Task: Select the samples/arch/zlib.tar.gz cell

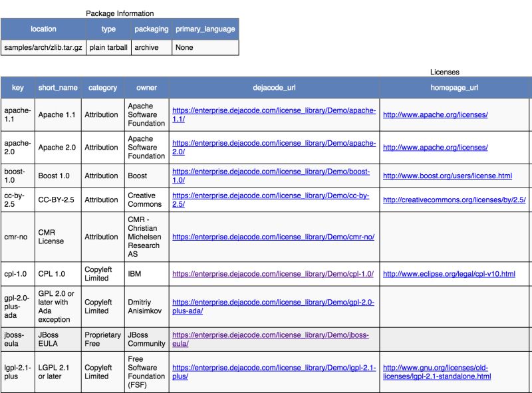Action: [x=44, y=47]
